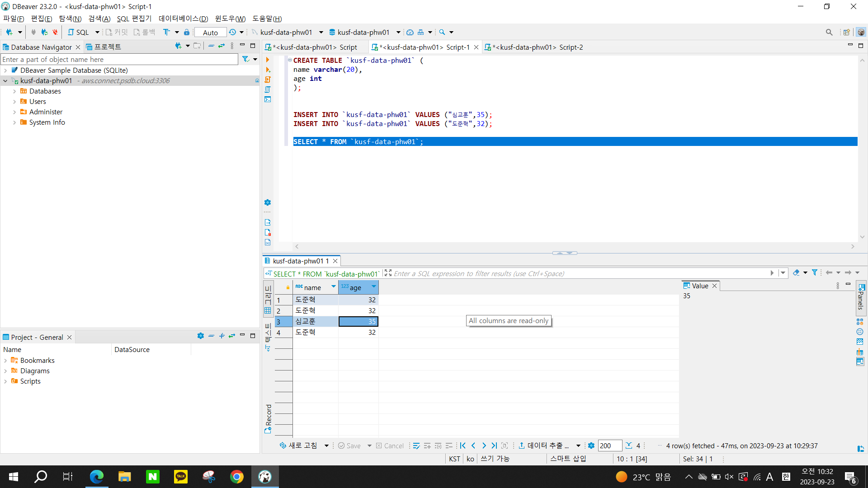Toggle the connection read-only lock
The image size is (868, 488).
pos(187,32)
